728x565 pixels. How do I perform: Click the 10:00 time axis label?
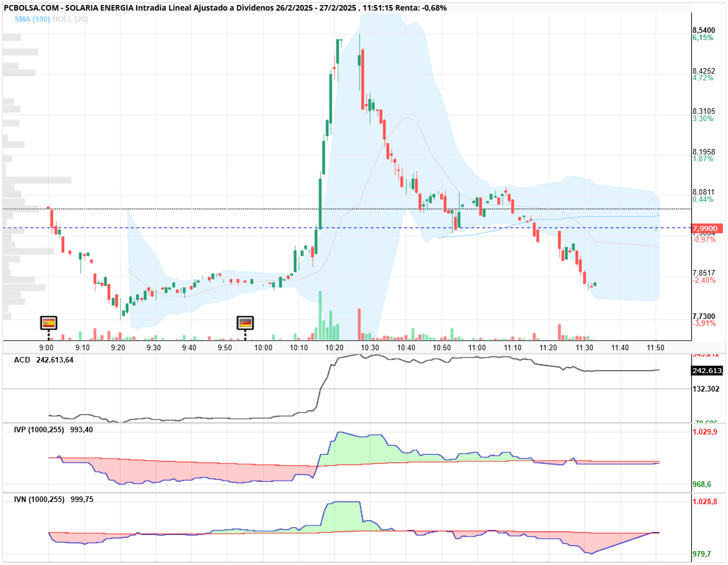pyautogui.click(x=263, y=347)
